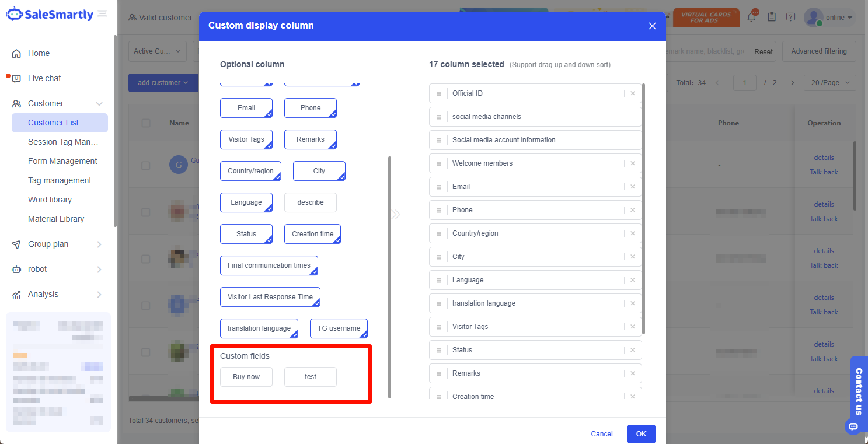Viewport: 868px width, 444px height.
Task: Click the help question mark icon
Action: click(790, 18)
